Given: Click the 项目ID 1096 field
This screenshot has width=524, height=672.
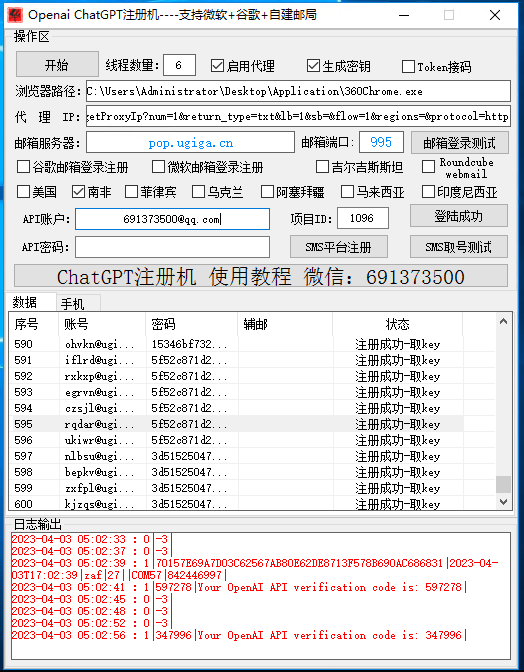Looking at the screenshot, I should pos(363,218).
